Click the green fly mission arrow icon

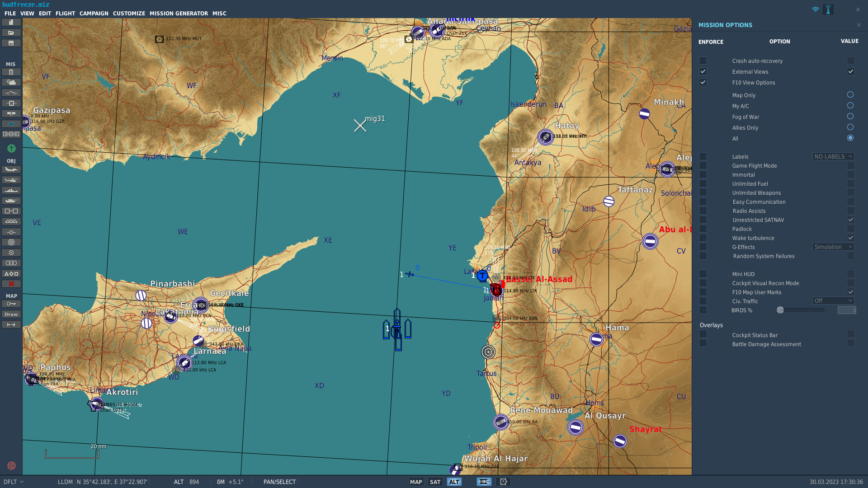point(12,148)
